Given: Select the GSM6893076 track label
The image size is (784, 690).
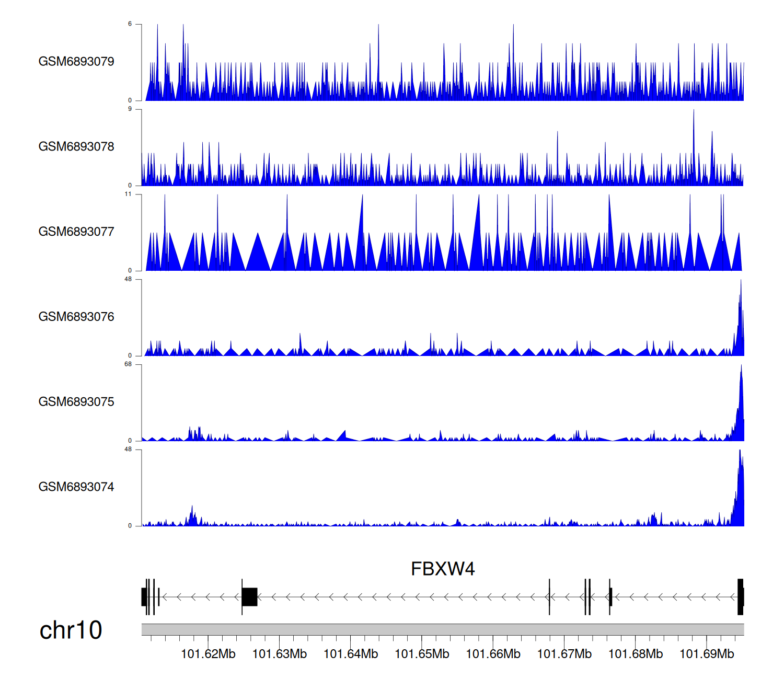Looking at the screenshot, I should click(x=76, y=317).
